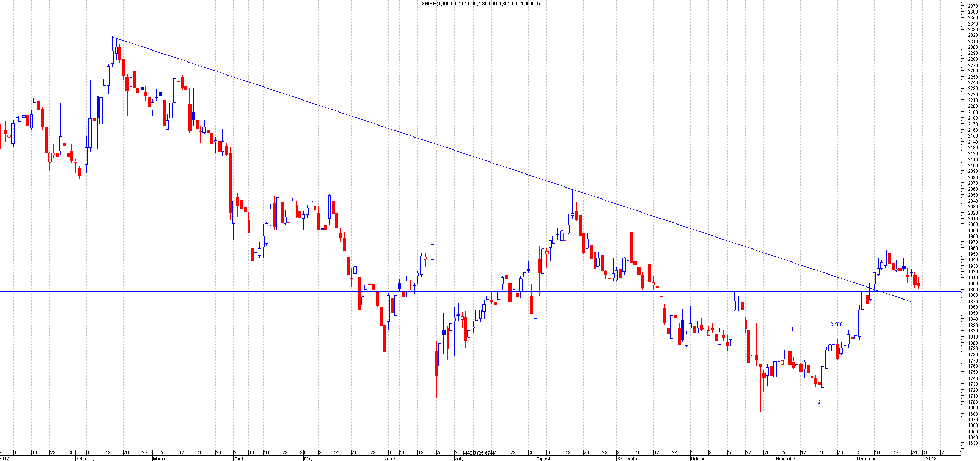Image resolution: width=980 pixels, height=461 pixels.
Task: Click the October month label
Action: point(698,458)
